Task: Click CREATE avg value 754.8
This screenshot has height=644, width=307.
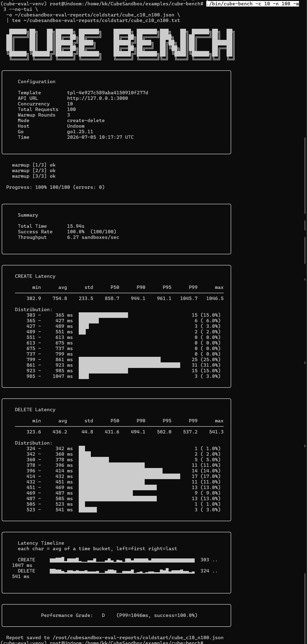Action: tap(60, 298)
